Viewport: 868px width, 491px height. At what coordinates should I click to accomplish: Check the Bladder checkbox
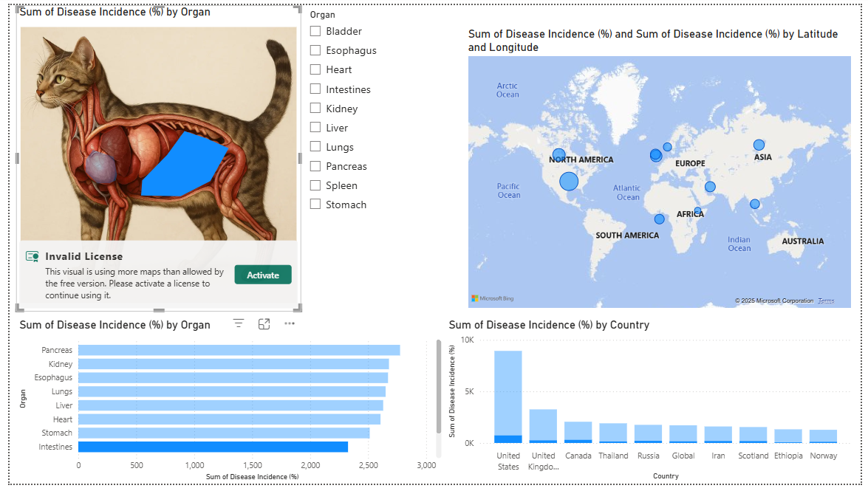point(315,31)
